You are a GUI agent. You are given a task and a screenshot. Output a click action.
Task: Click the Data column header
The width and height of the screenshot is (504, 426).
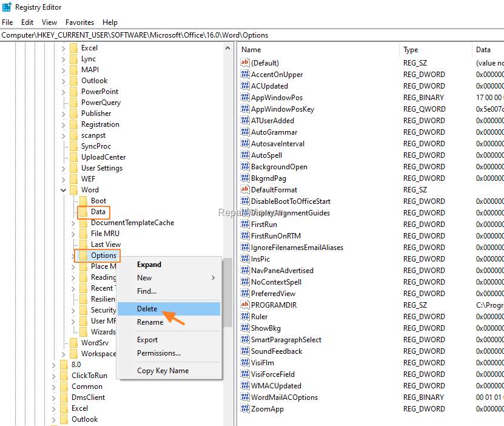[488, 50]
